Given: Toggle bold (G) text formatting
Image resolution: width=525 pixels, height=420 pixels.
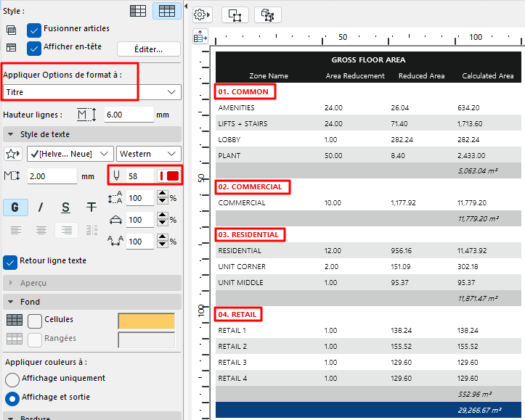Looking at the screenshot, I should click(x=15, y=207).
